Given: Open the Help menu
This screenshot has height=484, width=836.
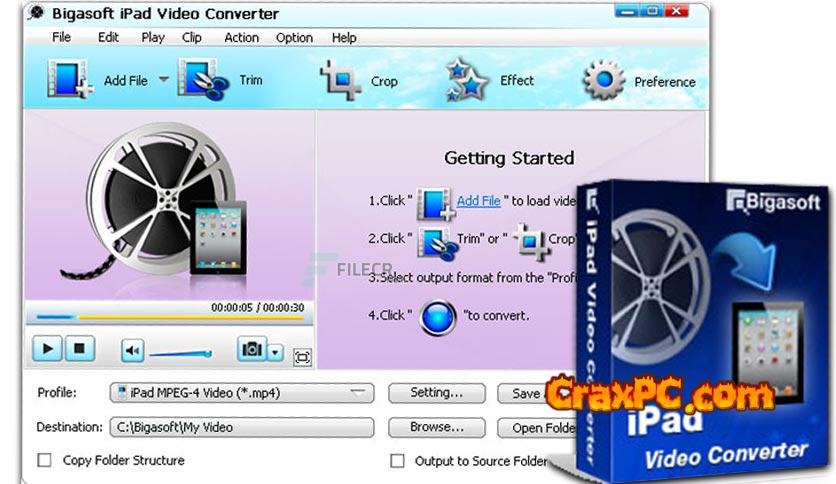Looking at the screenshot, I should 344,38.
